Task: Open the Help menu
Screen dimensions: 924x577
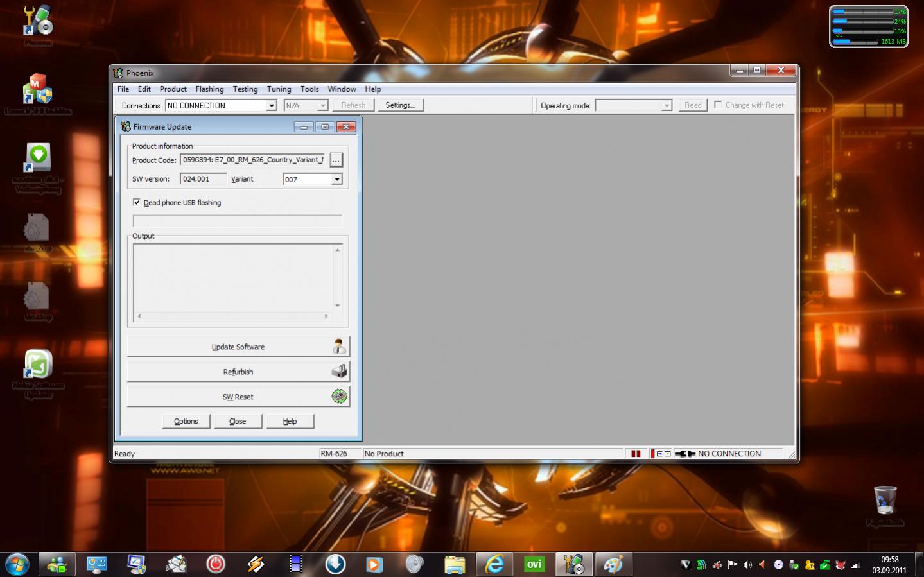Action: 373,89
